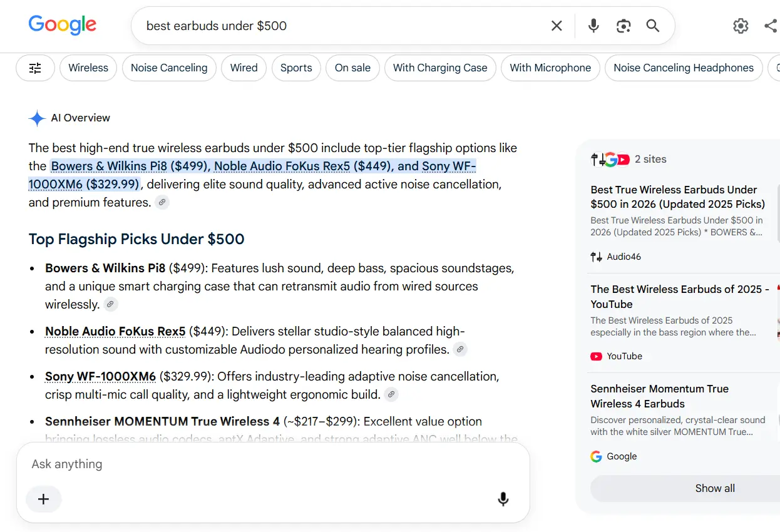Click the 'AI Overview' label text
This screenshot has height=532, width=780.
pyautogui.click(x=80, y=118)
